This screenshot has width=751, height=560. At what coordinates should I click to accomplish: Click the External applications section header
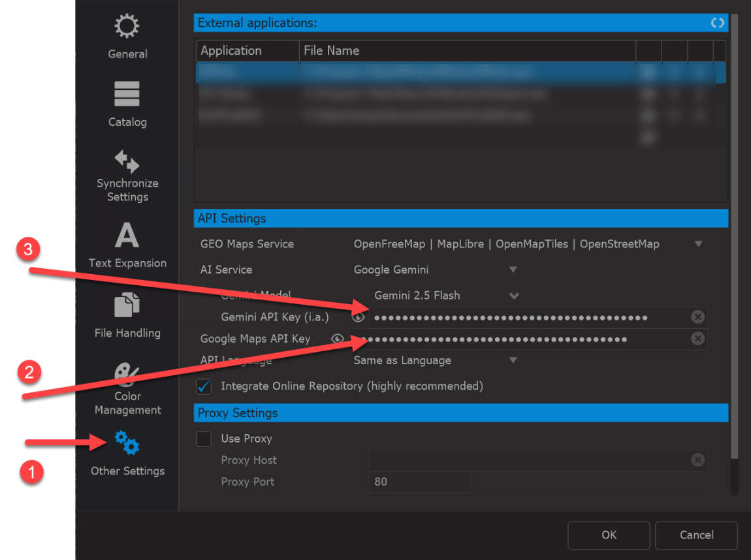461,23
